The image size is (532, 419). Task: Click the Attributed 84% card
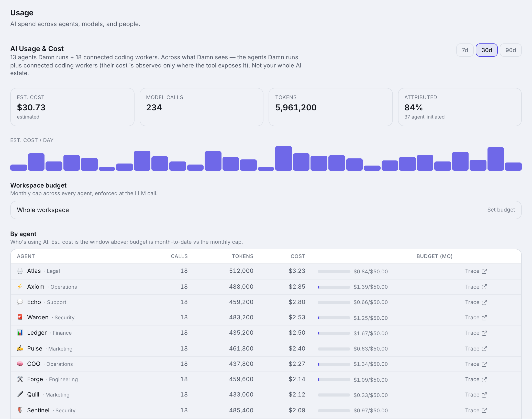[x=460, y=107]
